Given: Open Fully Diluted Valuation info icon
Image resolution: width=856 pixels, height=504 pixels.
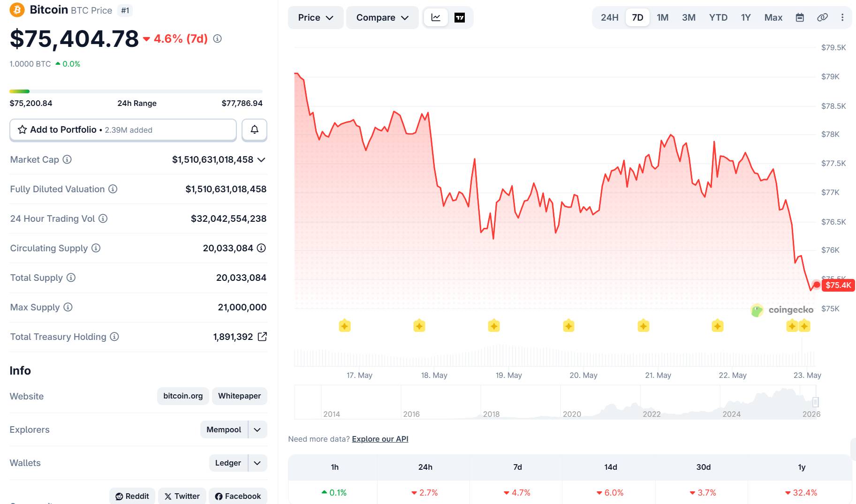Looking at the screenshot, I should (x=113, y=189).
